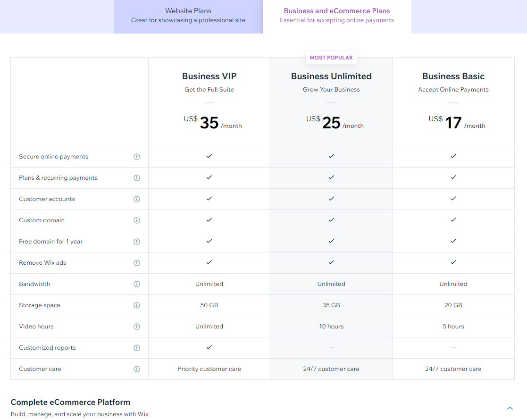This screenshot has height=420, width=527.
Task: Click the Storage space info icon
Action: click(x=137, y=305)
